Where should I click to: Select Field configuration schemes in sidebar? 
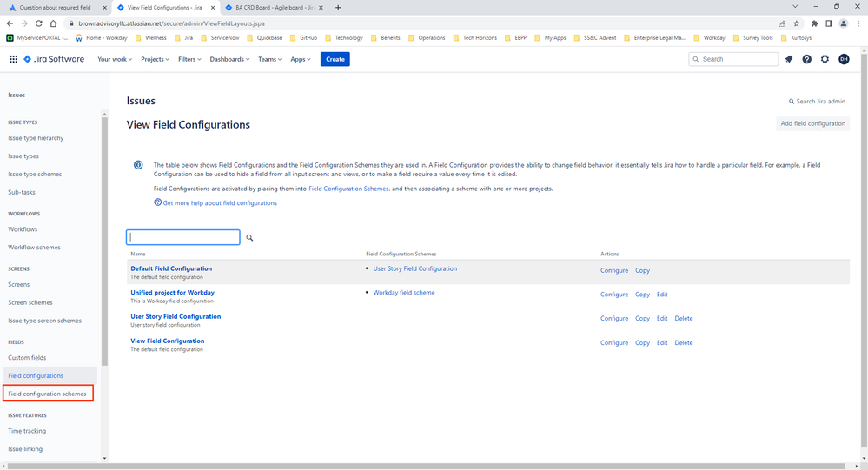[48, 394]
